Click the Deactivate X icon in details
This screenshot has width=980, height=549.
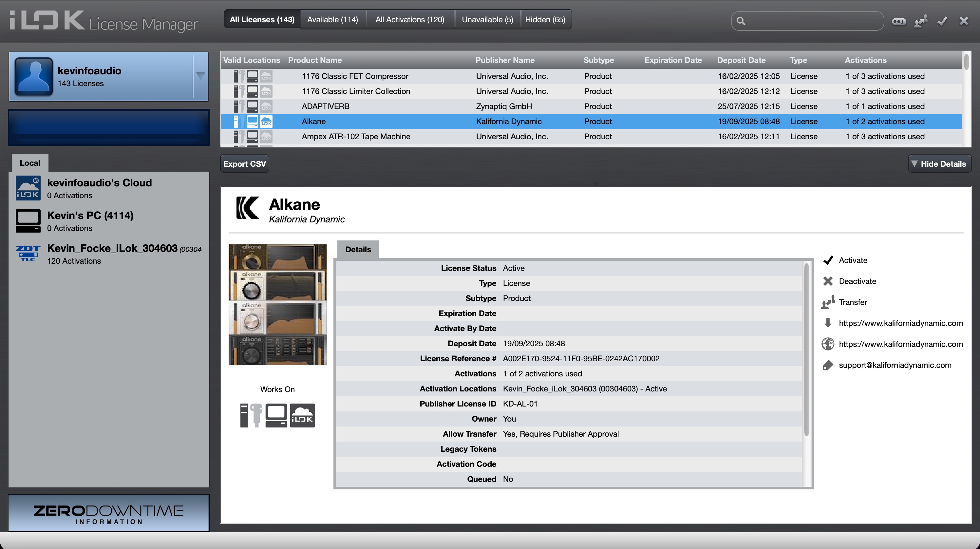pyautogui.click(x=828, y=281)
